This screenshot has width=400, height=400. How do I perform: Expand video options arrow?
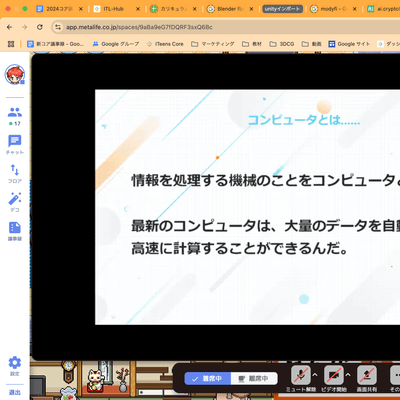(x=348, y=375)
